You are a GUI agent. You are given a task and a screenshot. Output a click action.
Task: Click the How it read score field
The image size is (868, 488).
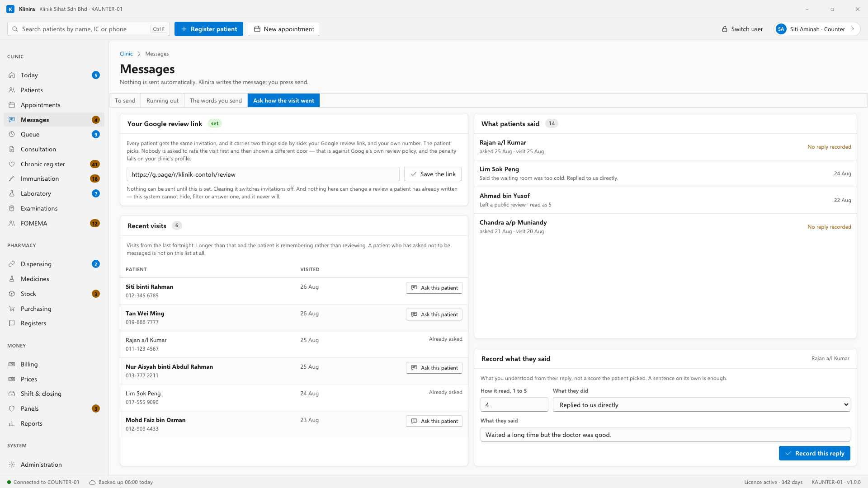tap(514, 404)
